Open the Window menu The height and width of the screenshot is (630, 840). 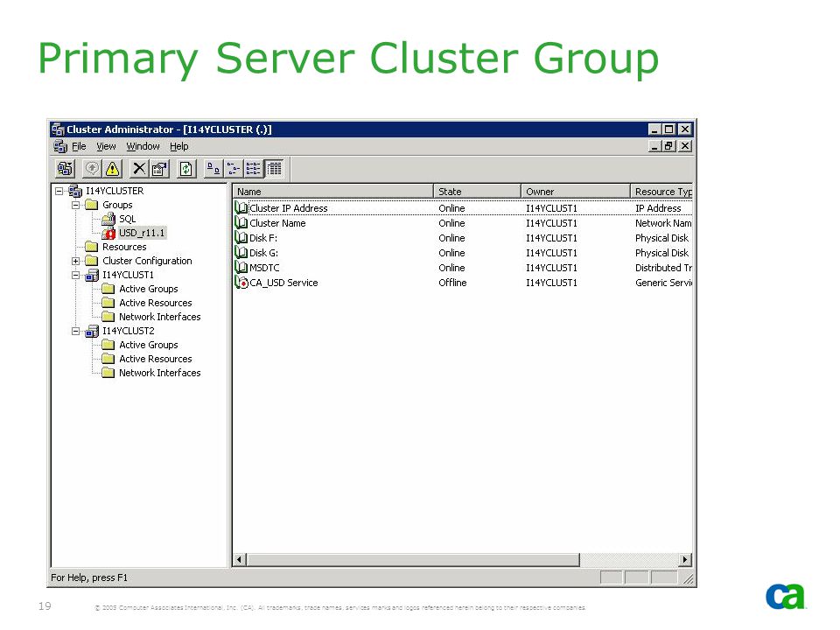[143, 146]
